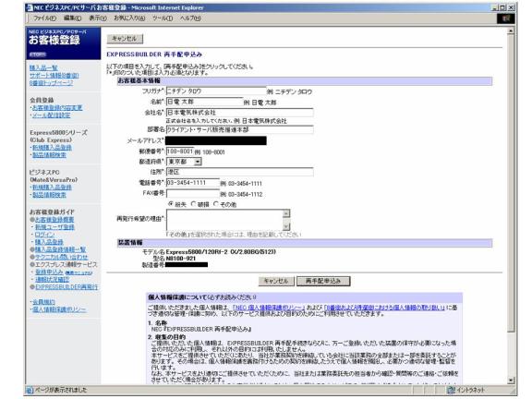Open the 個人情報保護ポリシー sidebar link
Screen dimensions: 532x399
[x=59, y=309]
